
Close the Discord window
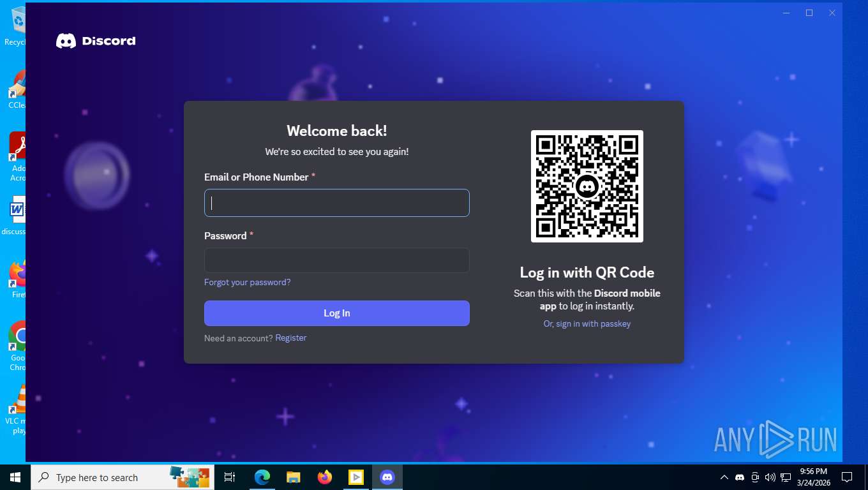[832, 13]
